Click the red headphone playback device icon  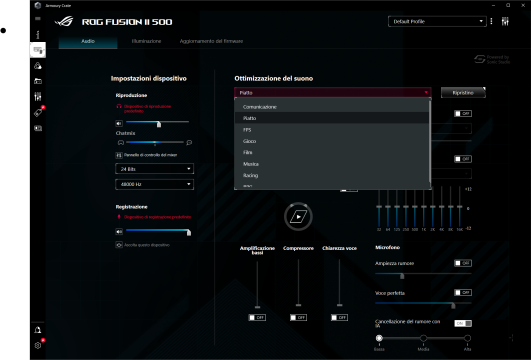point(119,106)
